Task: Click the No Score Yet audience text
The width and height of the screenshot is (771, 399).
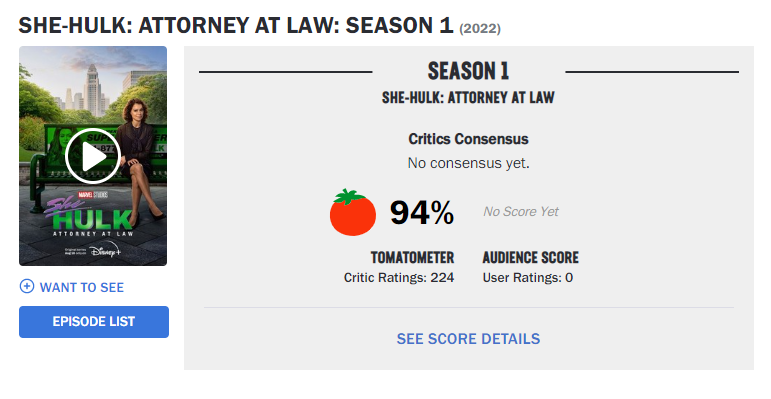Action: tap(521, 212)
